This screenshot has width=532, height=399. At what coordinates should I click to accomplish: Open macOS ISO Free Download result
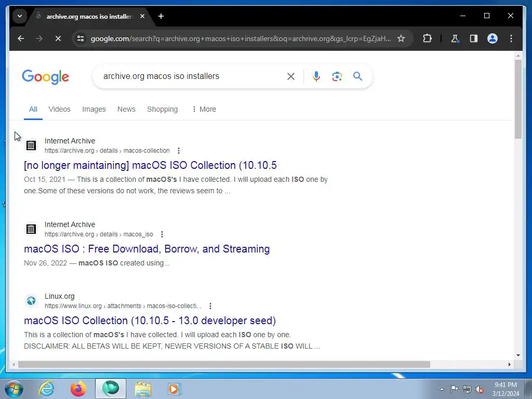pos(147,249)
